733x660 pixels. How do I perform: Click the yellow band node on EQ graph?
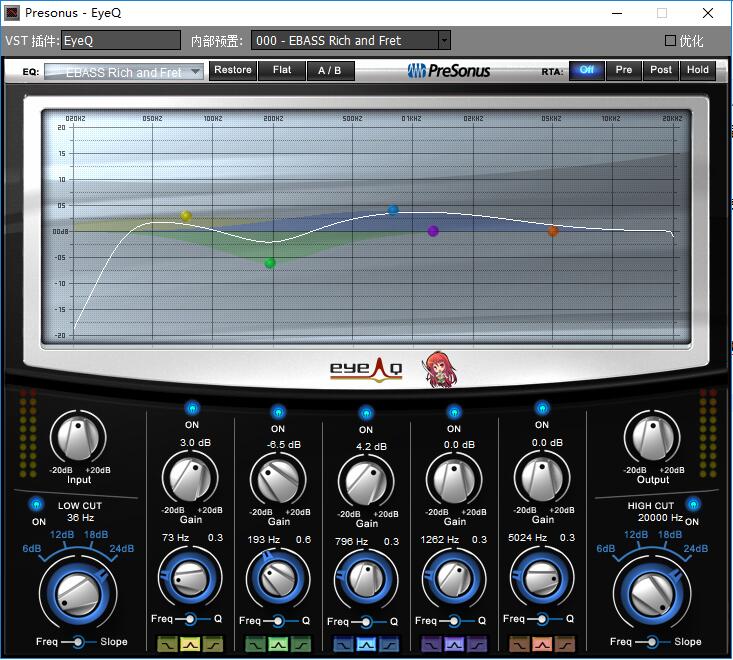pyautogui.click(x=186, y=216)
